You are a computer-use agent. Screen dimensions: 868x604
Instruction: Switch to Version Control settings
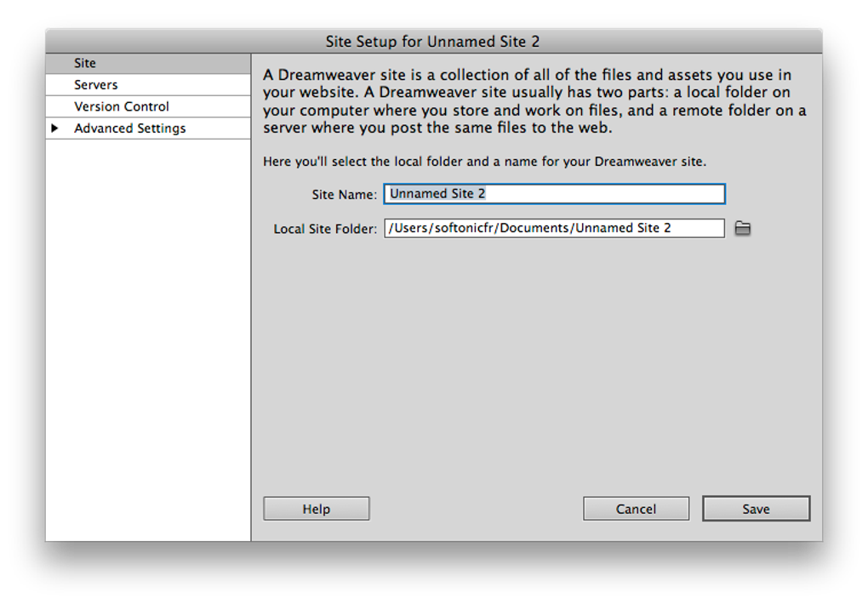[122, 106]
